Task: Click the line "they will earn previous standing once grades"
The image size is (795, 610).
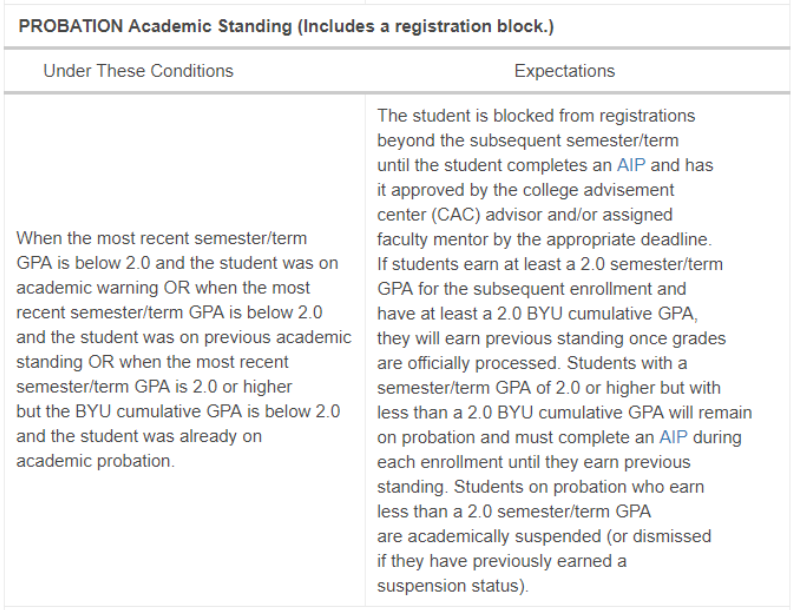Action: (x=552, y=338)
